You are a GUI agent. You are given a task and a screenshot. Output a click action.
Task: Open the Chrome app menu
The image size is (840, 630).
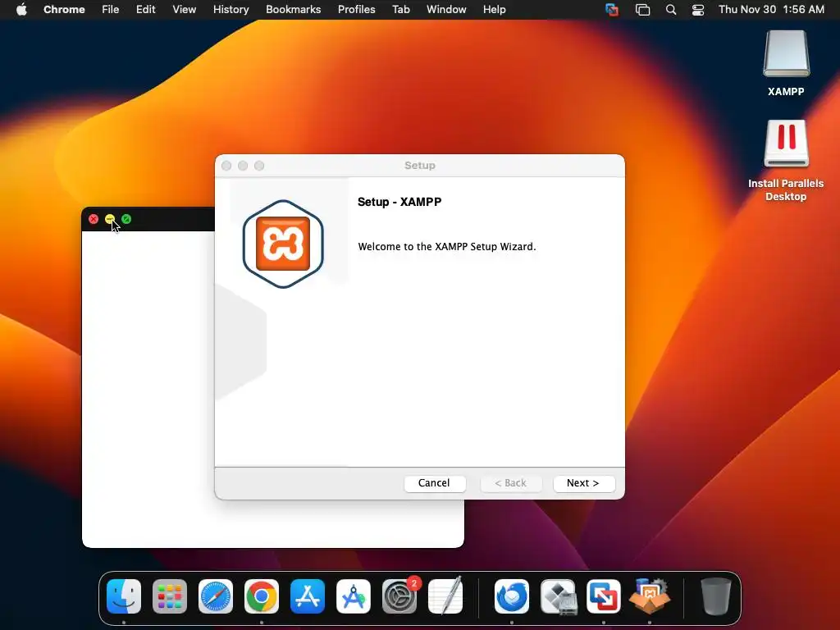[64, 9]
